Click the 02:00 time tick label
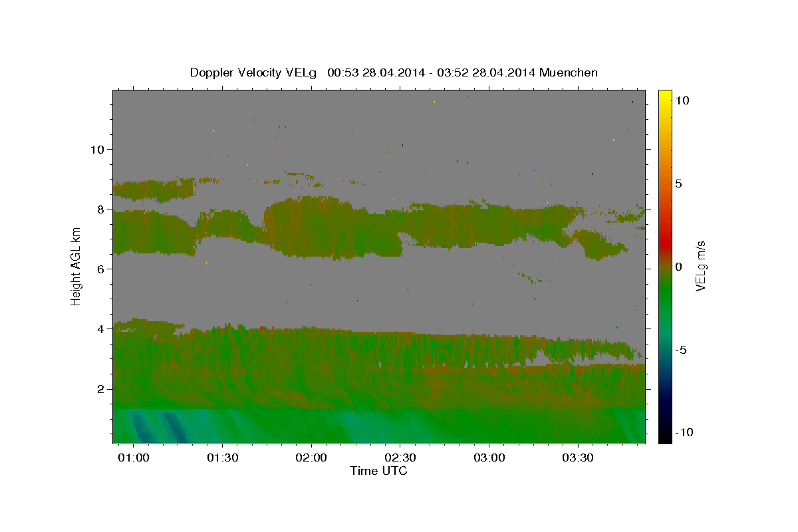798x532 pixels. click(311, 458)
